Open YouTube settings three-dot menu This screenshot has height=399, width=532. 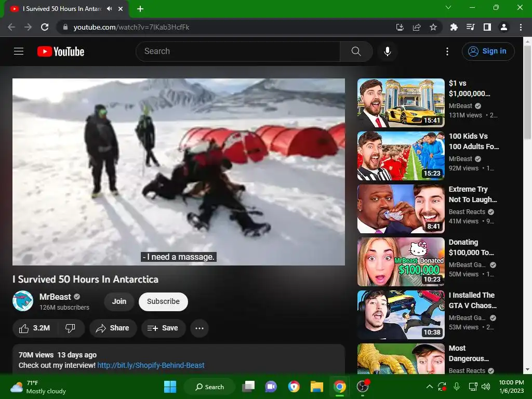pyautogui.click(x=447, y=51)
